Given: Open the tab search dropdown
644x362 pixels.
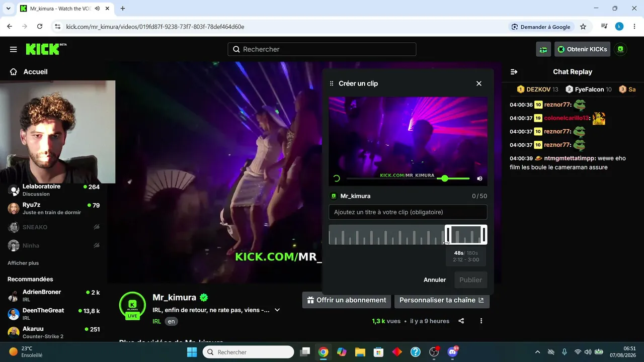Looking at the screenshot, I should [8, 9].
